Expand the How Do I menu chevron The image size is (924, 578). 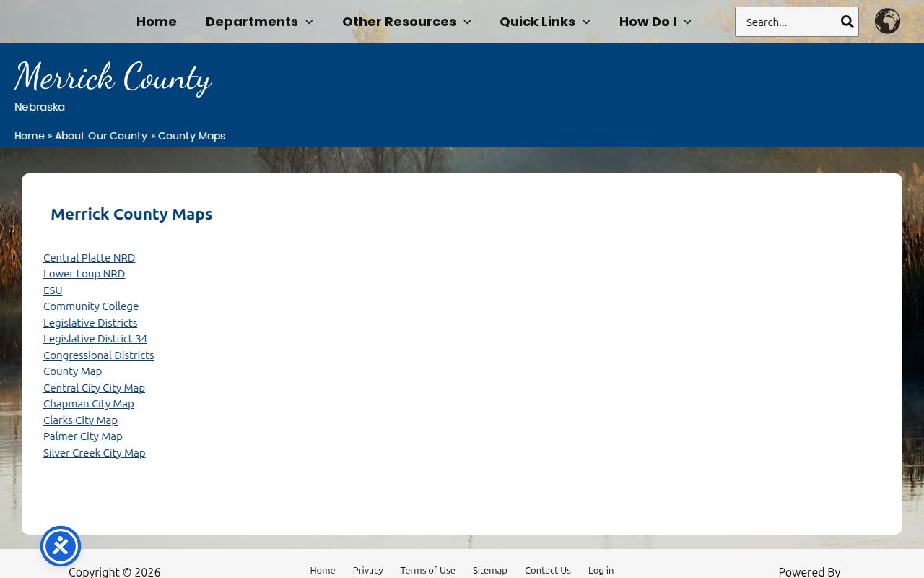click(687, 22)
